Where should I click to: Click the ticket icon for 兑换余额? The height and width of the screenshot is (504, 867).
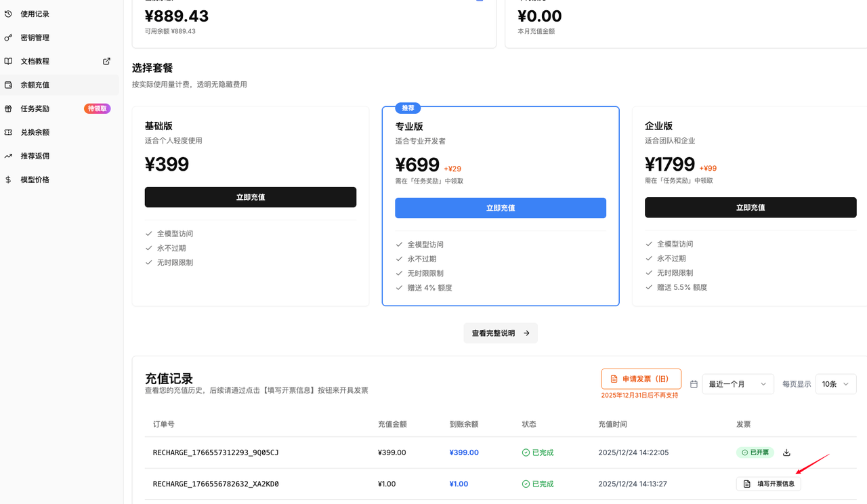[8, 132]
